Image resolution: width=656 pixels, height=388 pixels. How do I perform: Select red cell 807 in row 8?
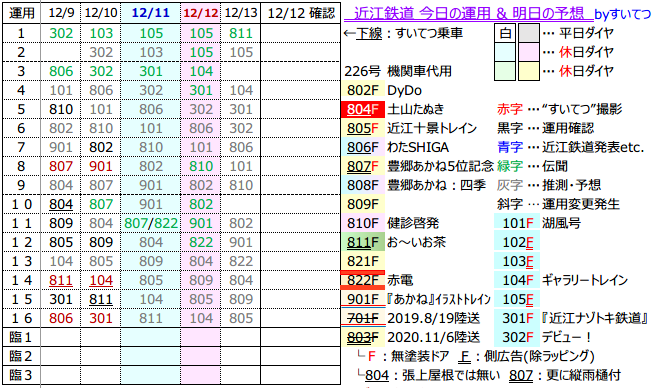(x=61, y=166)
